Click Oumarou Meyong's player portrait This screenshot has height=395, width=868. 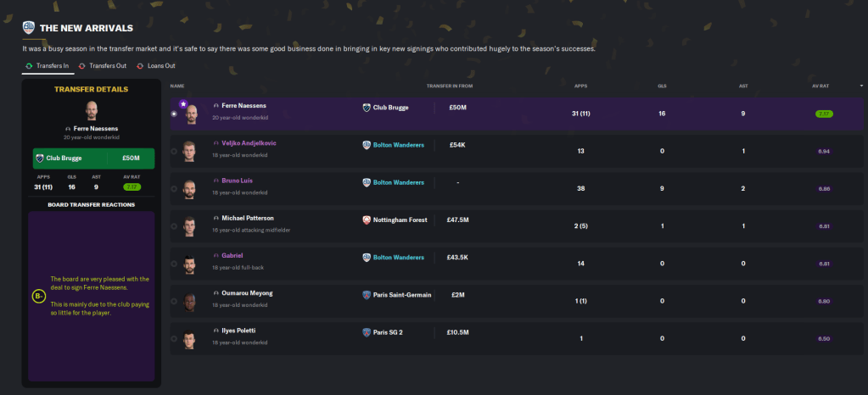(x=189, y=300)
